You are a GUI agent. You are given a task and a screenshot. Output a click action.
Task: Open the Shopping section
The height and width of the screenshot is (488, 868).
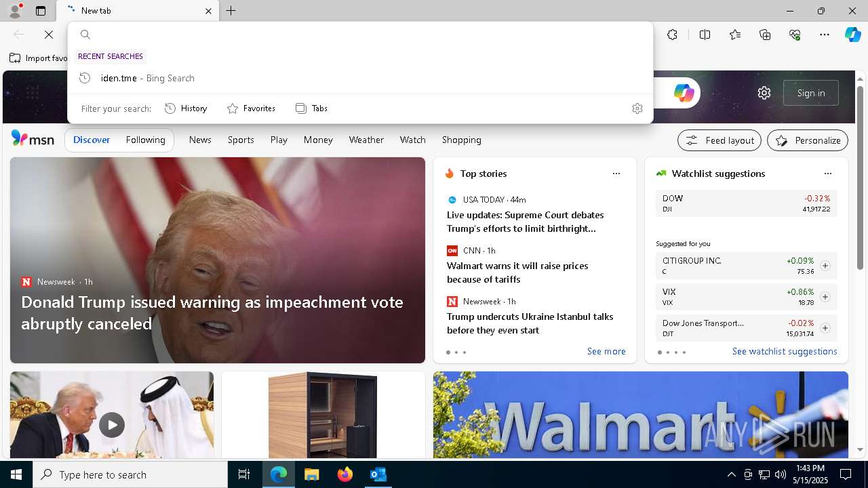pos(461,140)
